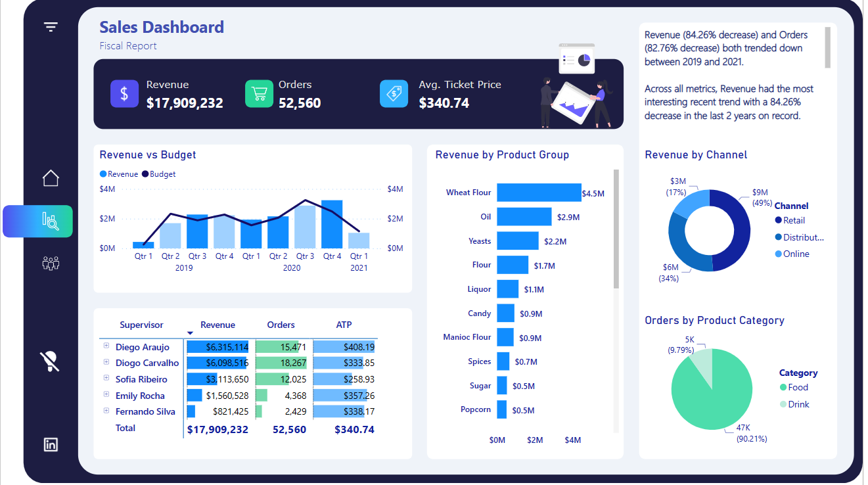Click the Fiscal Report subtitle
Screen dimensions: 868x485
(x=128, y=46)
